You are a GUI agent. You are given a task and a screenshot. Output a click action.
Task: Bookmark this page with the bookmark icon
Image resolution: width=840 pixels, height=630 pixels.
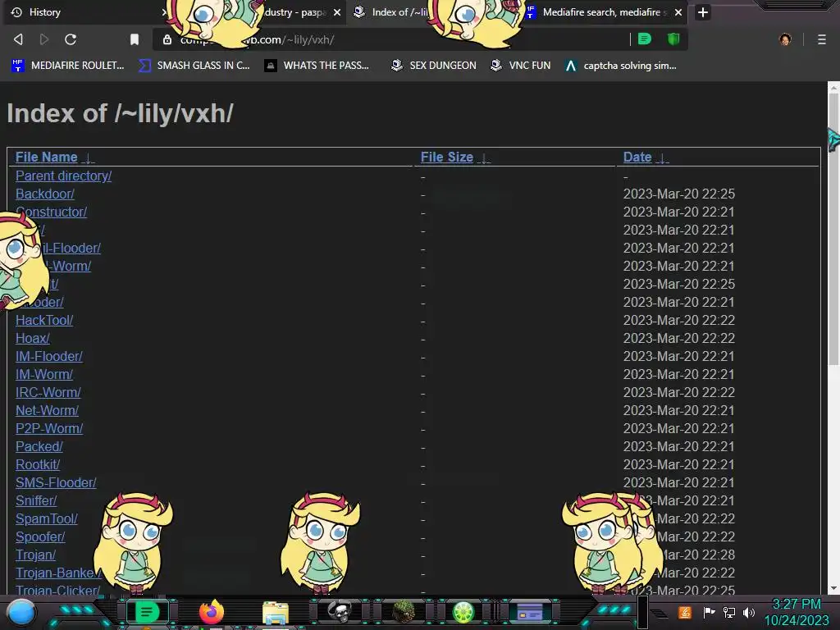tap(135, 39)
